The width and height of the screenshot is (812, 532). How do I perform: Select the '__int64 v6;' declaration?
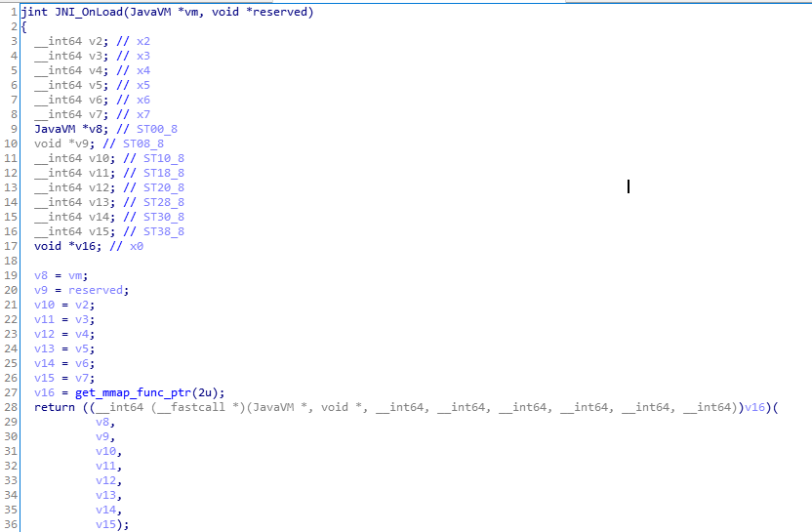click(x=71, y=100)
